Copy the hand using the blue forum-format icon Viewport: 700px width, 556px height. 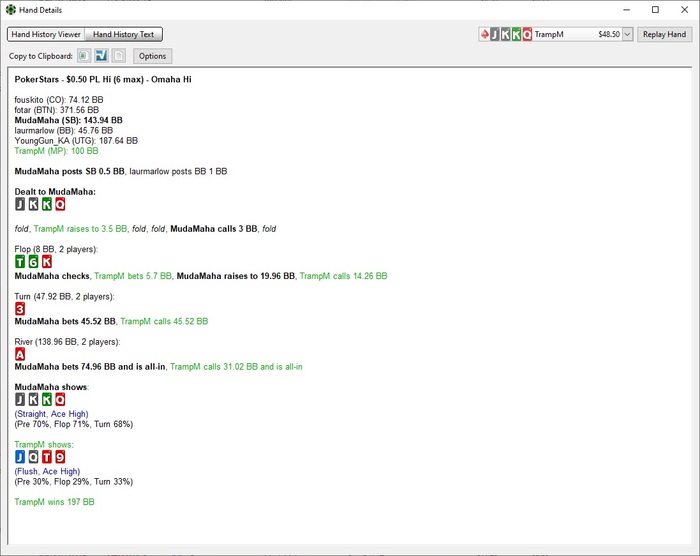[x=101, y=56]
